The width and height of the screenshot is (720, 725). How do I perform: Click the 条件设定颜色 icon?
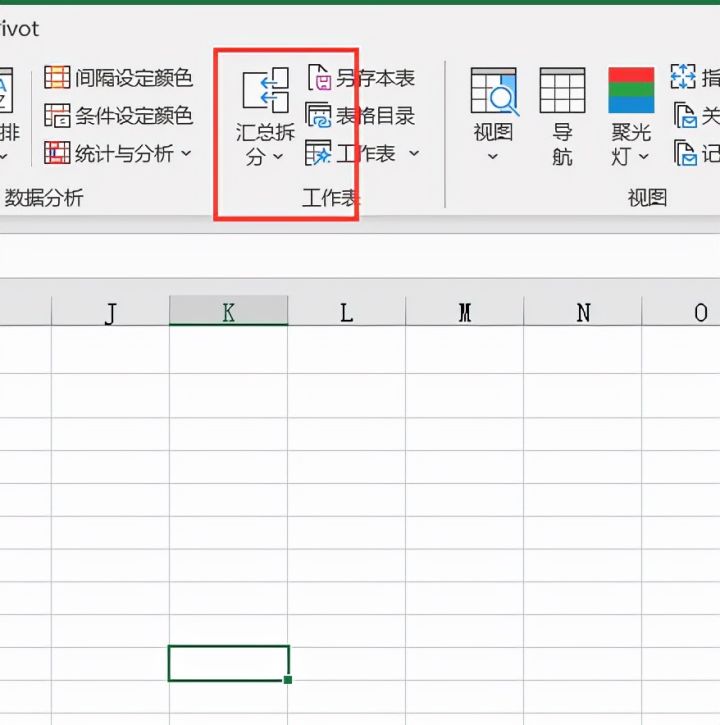click(x=57, y=115)
